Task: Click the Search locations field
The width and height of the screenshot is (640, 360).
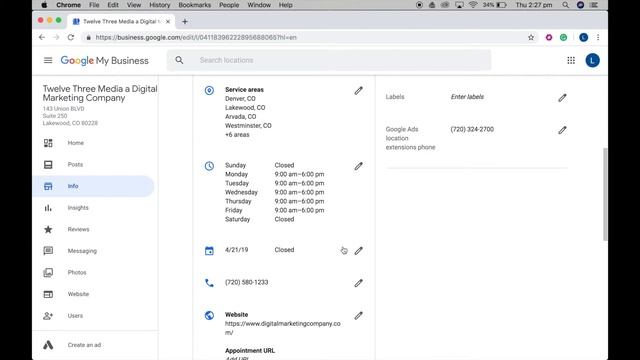Action: 329,60
